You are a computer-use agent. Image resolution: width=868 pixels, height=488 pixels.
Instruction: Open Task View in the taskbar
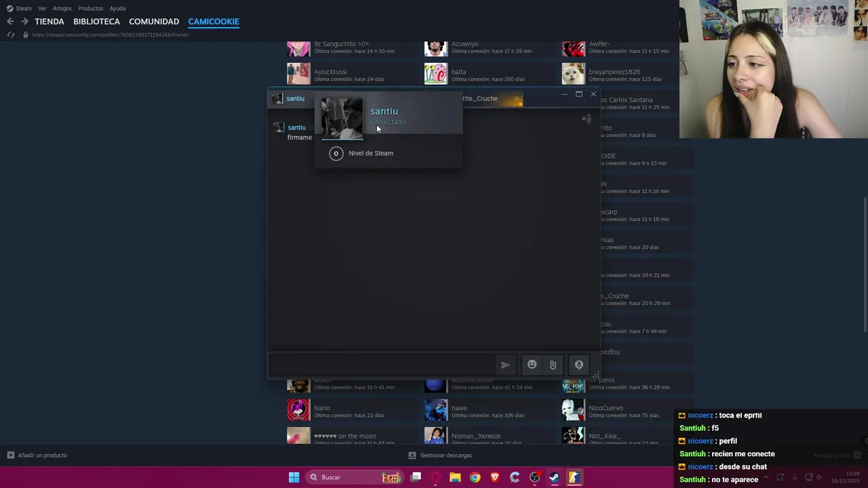416,477
